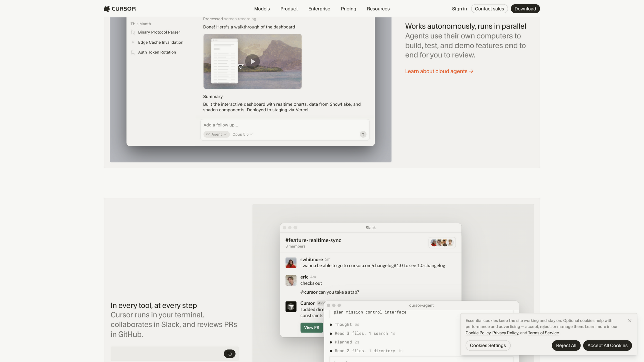
Task: Click the Cursor app avatar in Slack
Action: (x=291, y=306)
